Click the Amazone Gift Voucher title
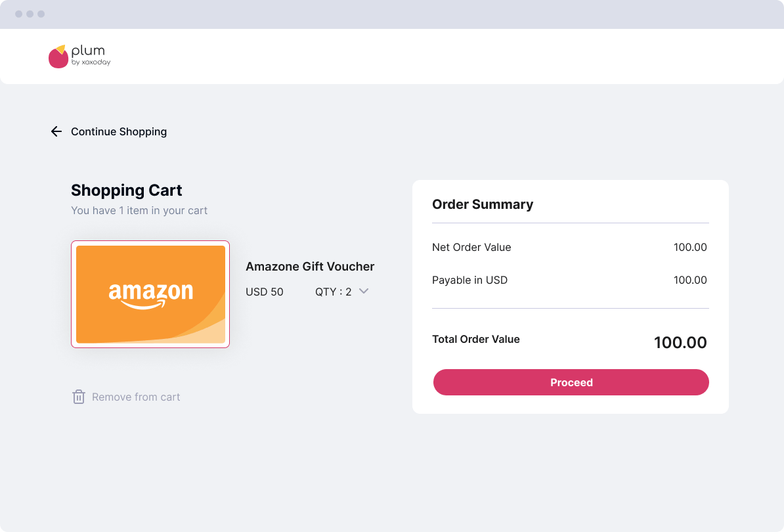This screenshot has width=784, height=532. 310,267
